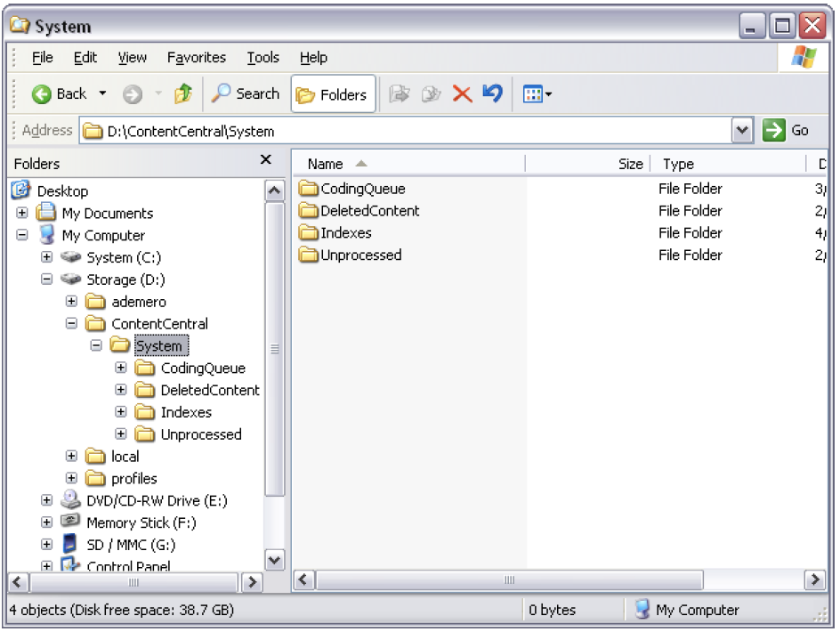
Task: Close the Folders sidebar with its X
Action: coord(265,160)
